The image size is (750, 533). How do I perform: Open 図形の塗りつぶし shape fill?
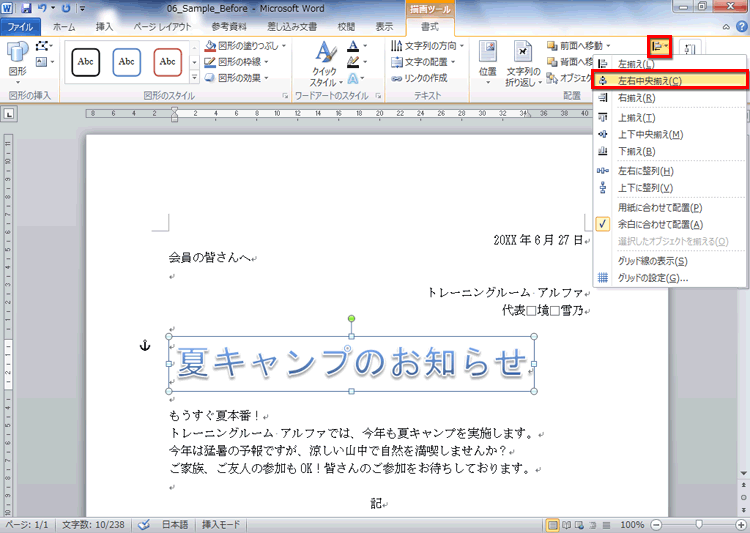[245, 46]
